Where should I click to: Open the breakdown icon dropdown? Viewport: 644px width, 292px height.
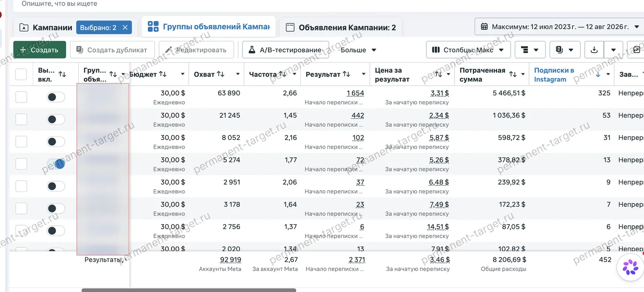pos(530,50)
